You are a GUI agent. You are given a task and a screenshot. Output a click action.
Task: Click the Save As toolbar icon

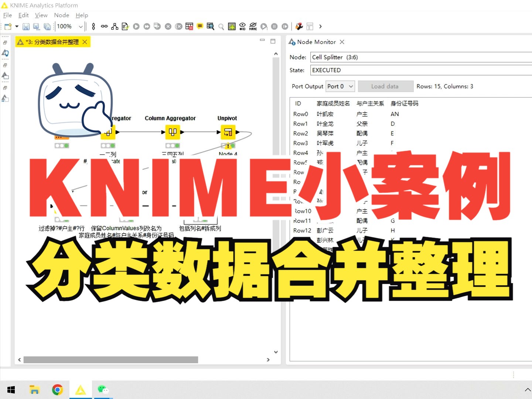click(x=36, y=26)
